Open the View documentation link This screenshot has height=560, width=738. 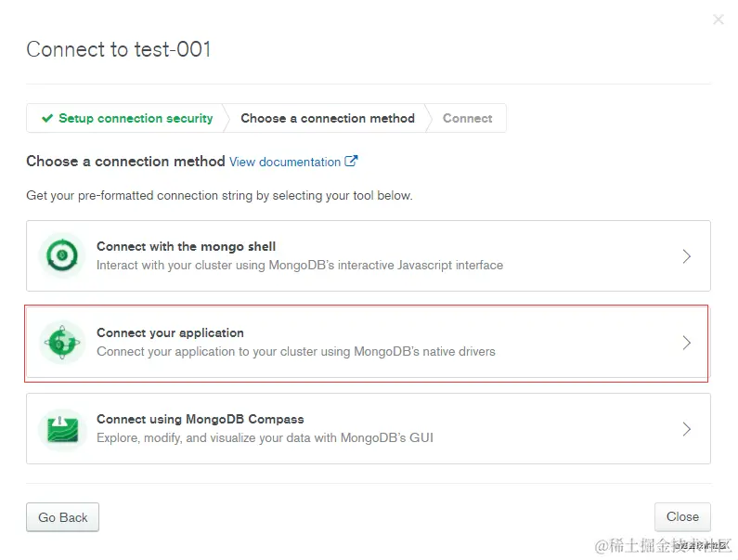(284, 162)
